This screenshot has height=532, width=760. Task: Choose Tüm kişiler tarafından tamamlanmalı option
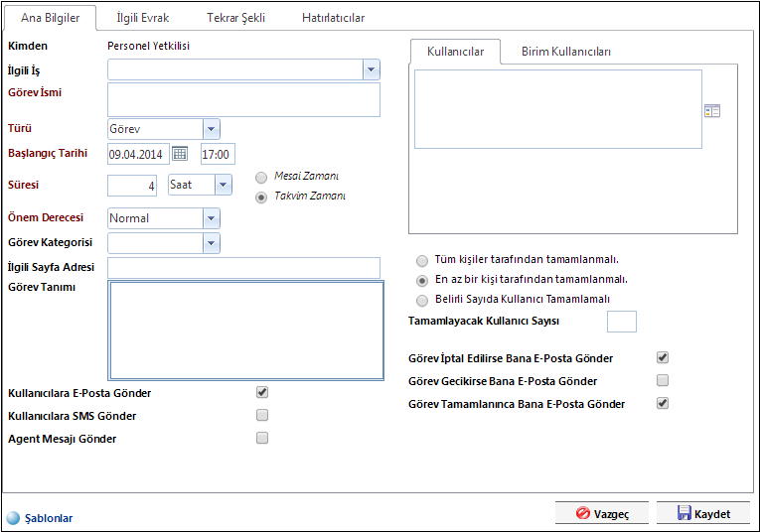pos(422,261)
